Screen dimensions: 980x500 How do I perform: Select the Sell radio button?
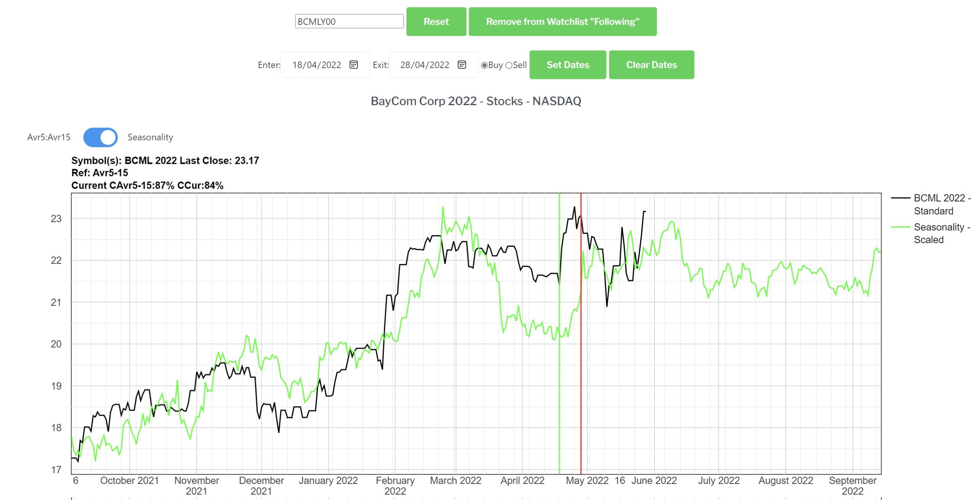coord(509,65)
